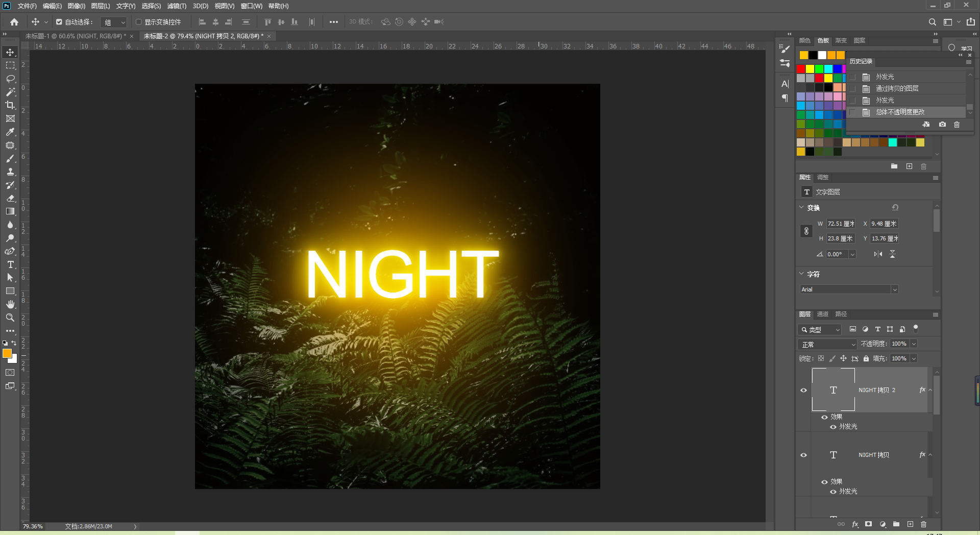The height and width of the screenshot is (535, 980).
Task: Select the Zoom tool in toolbar
Action: tap(10, 318)
